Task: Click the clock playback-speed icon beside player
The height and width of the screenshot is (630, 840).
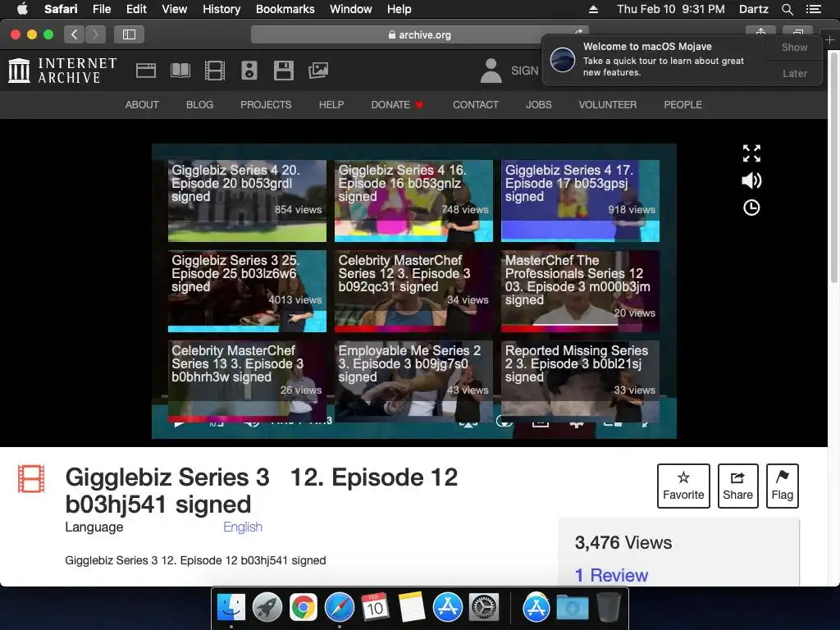Action: click(751, 208)
